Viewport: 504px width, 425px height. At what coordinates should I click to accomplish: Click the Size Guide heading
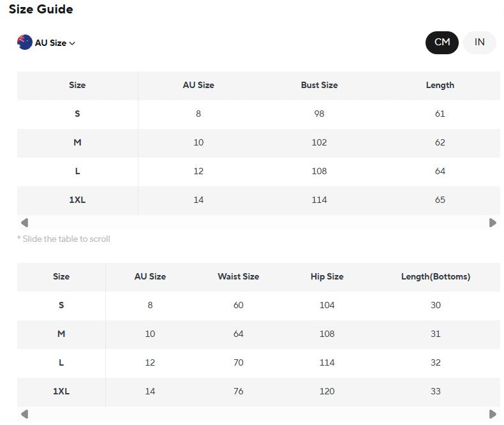point(41,9)
